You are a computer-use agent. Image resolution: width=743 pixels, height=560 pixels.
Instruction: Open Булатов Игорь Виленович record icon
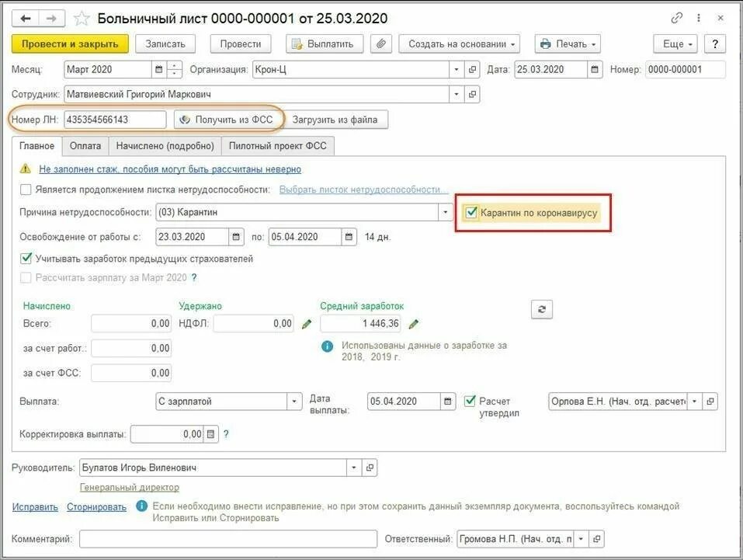[x=370, y=468]
